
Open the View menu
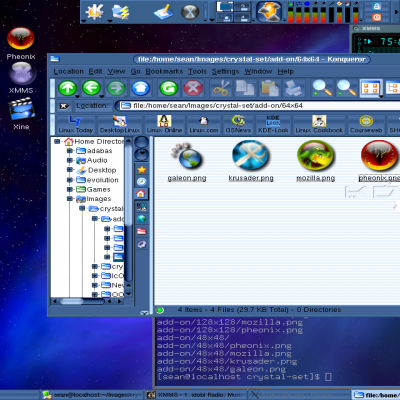[x=116, y=71]
